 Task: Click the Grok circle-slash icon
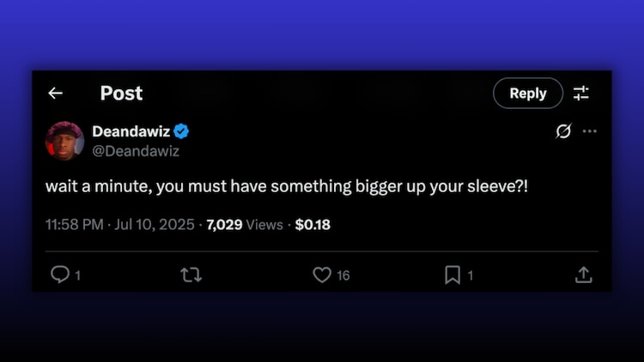[564, 131]
